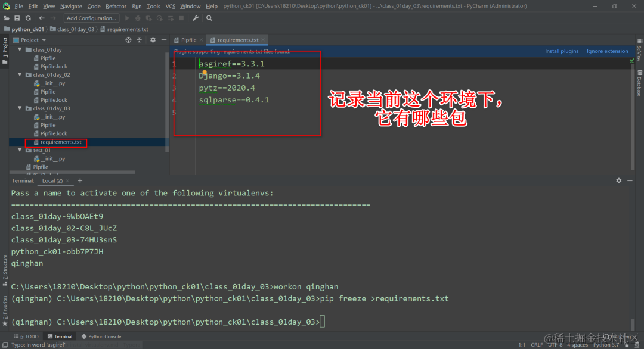The height and width of the screenshot is (349, 644).
Task: Open Settings via the wrench icon
Action: [x=196, y=18]
